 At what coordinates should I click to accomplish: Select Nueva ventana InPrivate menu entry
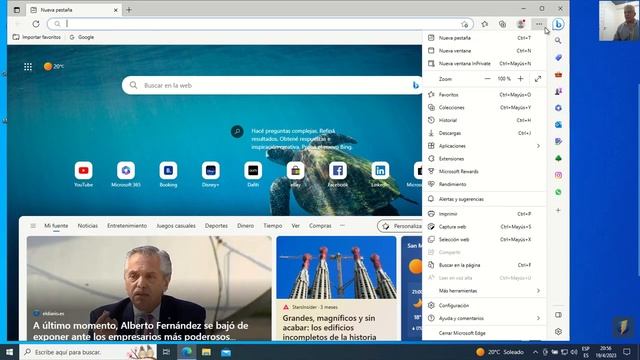pos(484,64)
